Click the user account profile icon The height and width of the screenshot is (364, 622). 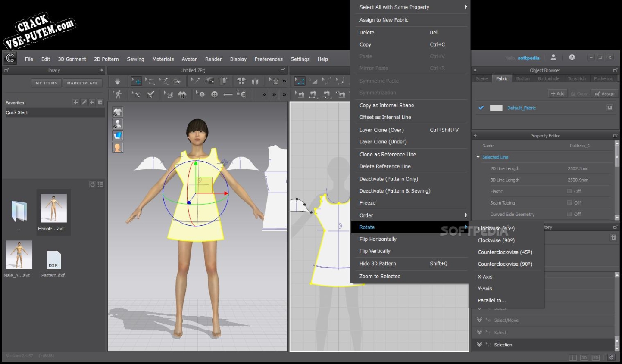tap(553, 57)
